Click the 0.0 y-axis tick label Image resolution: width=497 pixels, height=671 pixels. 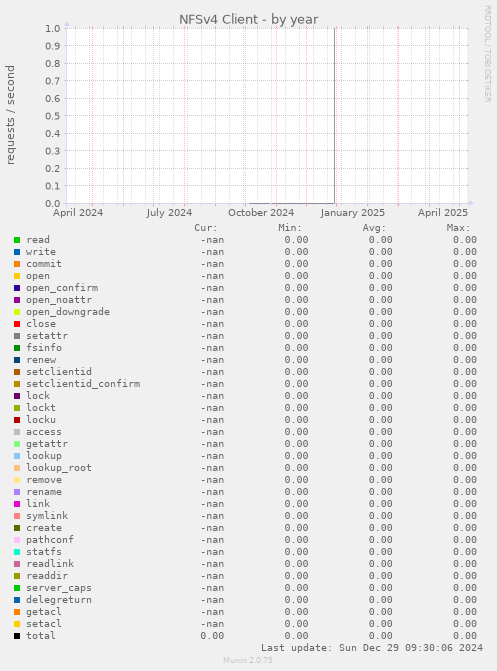53,203
